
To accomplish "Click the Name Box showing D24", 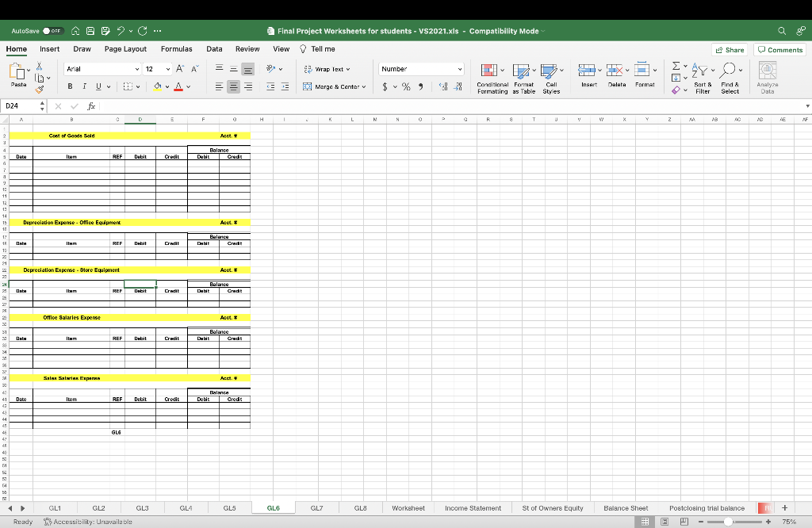I will coord(21,106).
